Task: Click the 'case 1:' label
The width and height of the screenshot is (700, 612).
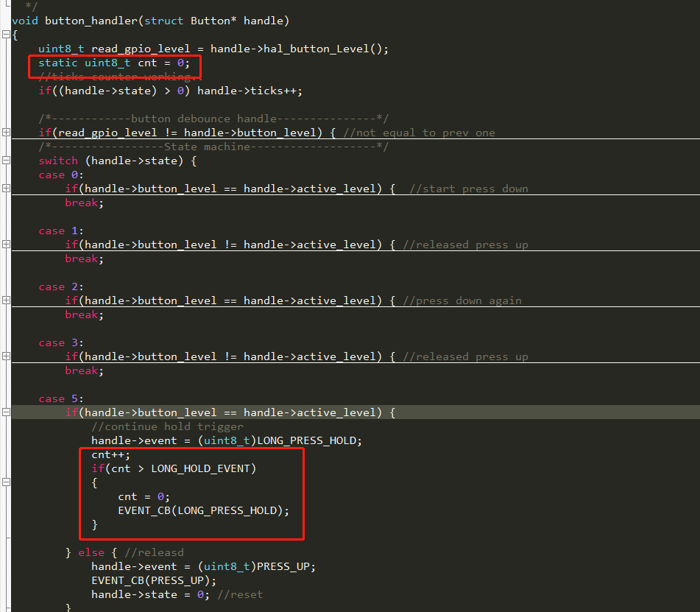Action: click(x=61, y=231)
